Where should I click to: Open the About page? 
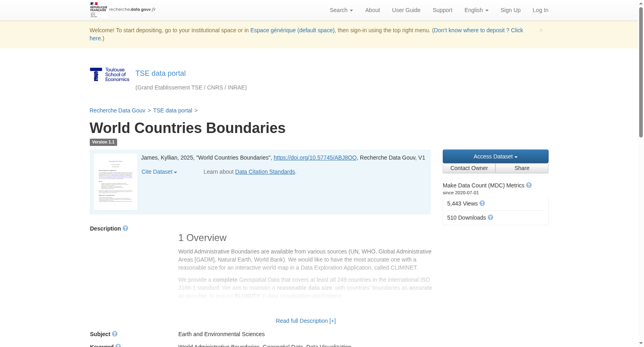coord(372,10)
